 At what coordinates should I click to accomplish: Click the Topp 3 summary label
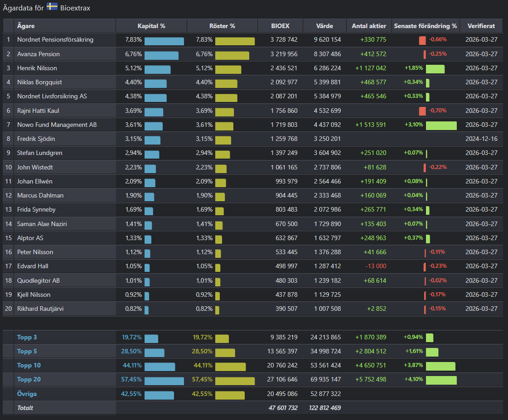pyautogui.click(x=27, y=337)
